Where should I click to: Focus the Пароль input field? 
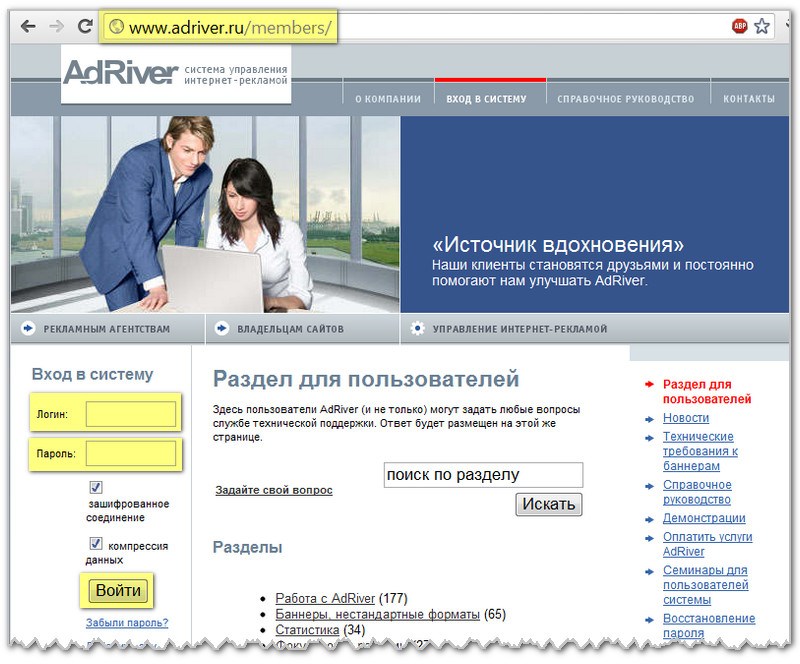(131, 453)
